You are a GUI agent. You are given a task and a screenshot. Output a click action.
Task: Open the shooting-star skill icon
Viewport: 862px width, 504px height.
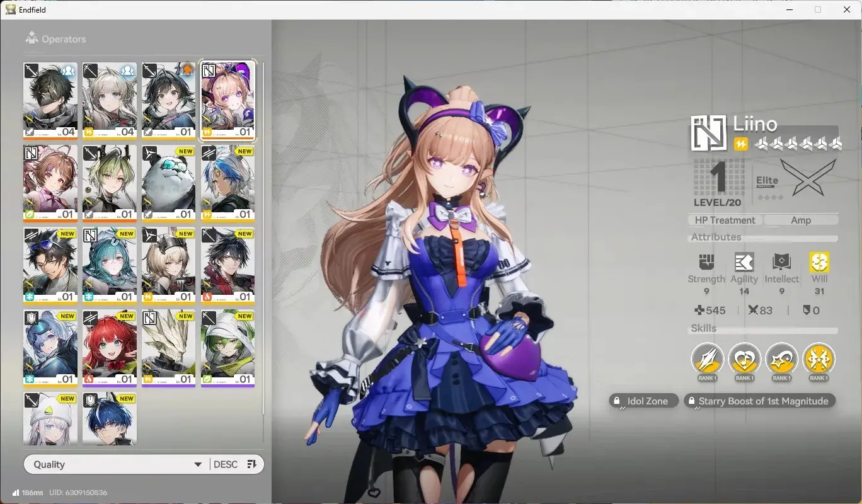click(x=781, y=359)
